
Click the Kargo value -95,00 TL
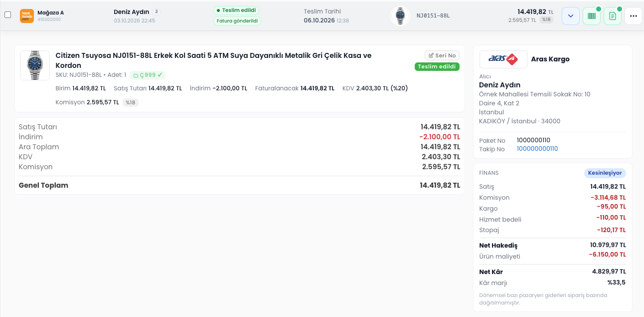(612, 207)
